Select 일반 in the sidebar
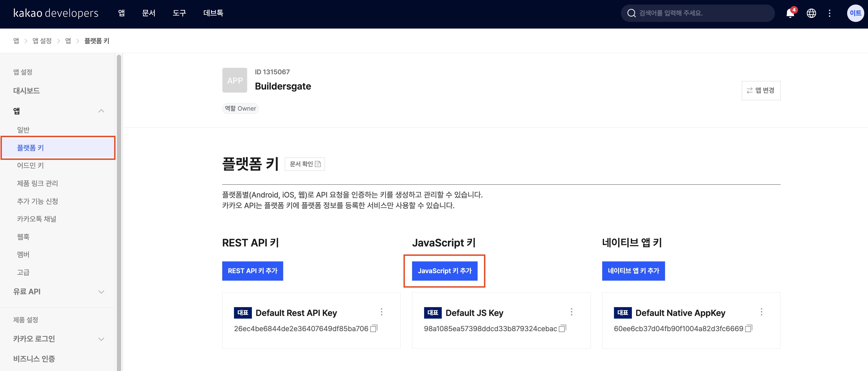The width and height of the screenshot is (868, 371). 23,130
